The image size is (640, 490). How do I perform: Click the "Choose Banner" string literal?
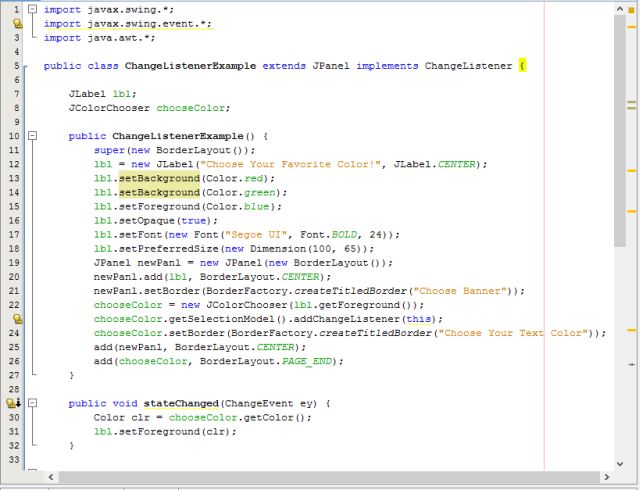(x=460, y=291)
